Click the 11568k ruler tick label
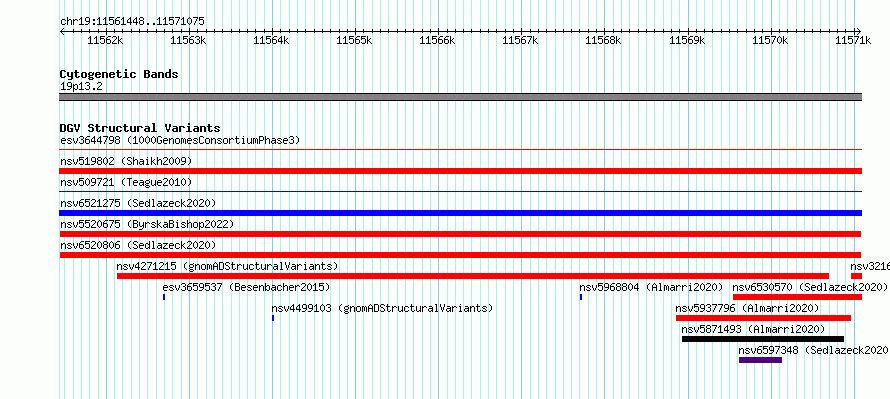This screenshot has width=890, height=399. pyautogui.click(x=604, y=40)
